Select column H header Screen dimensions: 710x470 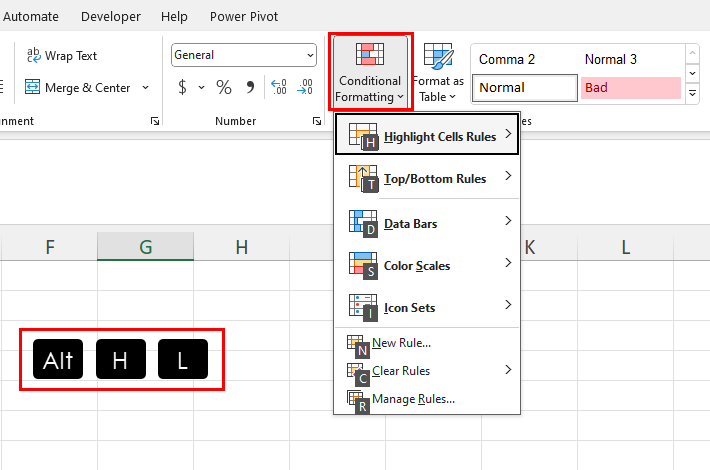point(241,247)
